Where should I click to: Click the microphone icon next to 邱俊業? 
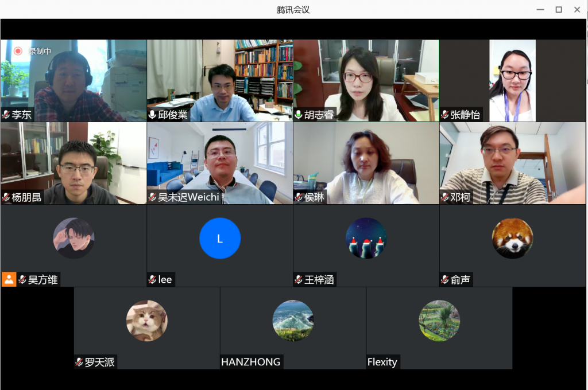(153, 115)
